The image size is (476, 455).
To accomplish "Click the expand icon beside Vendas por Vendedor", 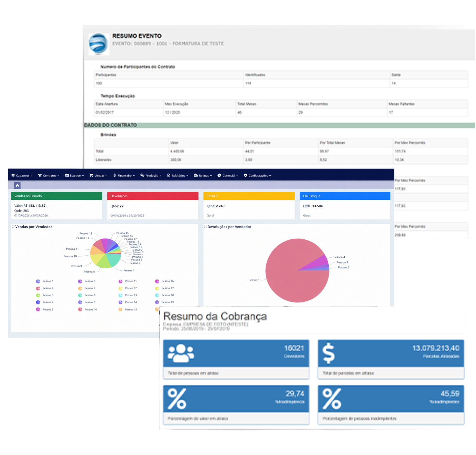I will click(x=13, y=226).
